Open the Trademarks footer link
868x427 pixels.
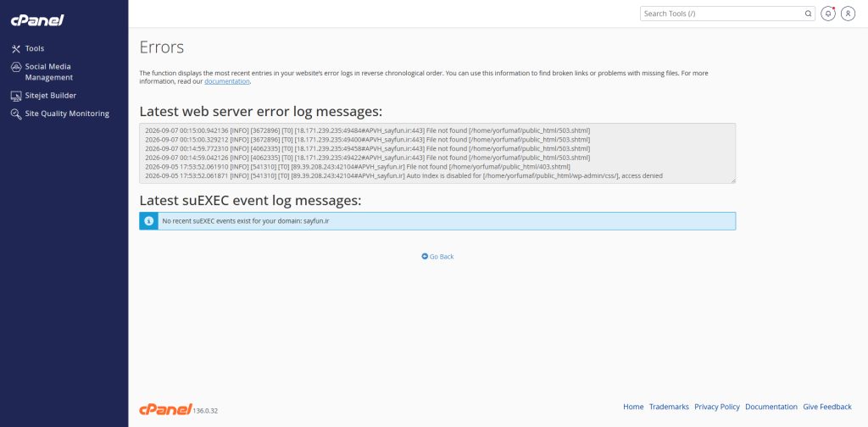(x=669, y=407)
